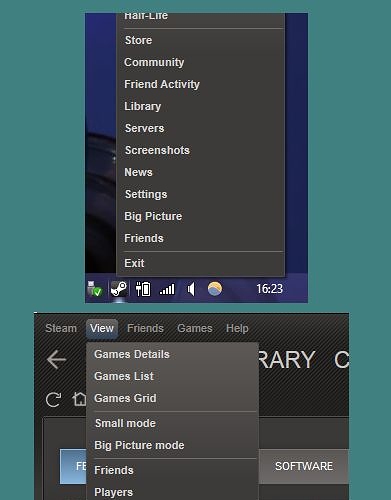This screenshot has width=391, height=500.
Task: Choose Friends in the View menu
Action: click(x=172, y=470)
